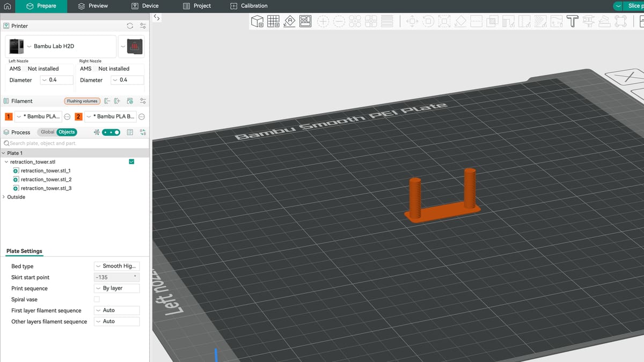The image size is (644, 362).
Task: Click the printer sync refresh icon
Action: 130,26
